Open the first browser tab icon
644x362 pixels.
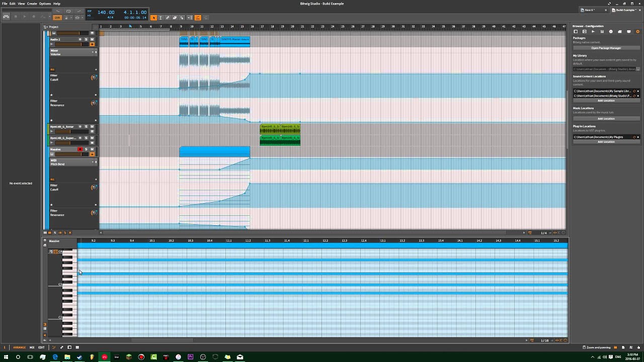pyautogui.click(x=576, y=32)
